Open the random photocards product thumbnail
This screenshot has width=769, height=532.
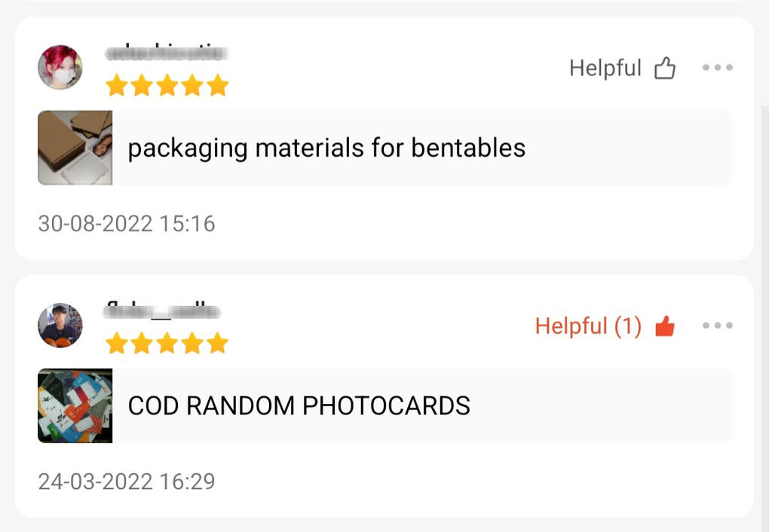(75, 405)
